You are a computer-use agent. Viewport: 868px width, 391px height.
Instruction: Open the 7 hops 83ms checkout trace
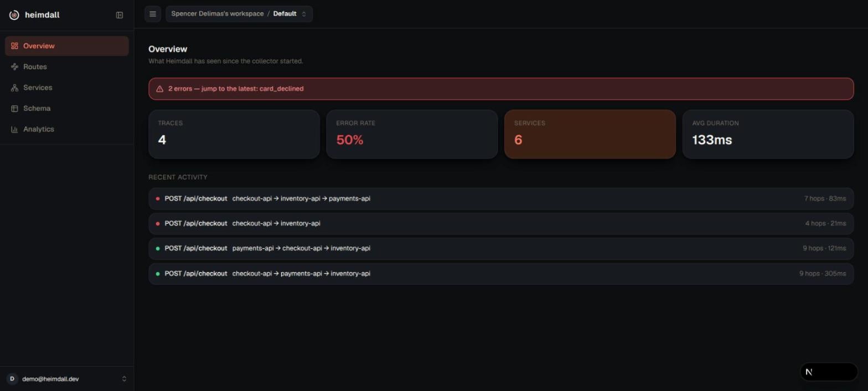coord(501,199)
